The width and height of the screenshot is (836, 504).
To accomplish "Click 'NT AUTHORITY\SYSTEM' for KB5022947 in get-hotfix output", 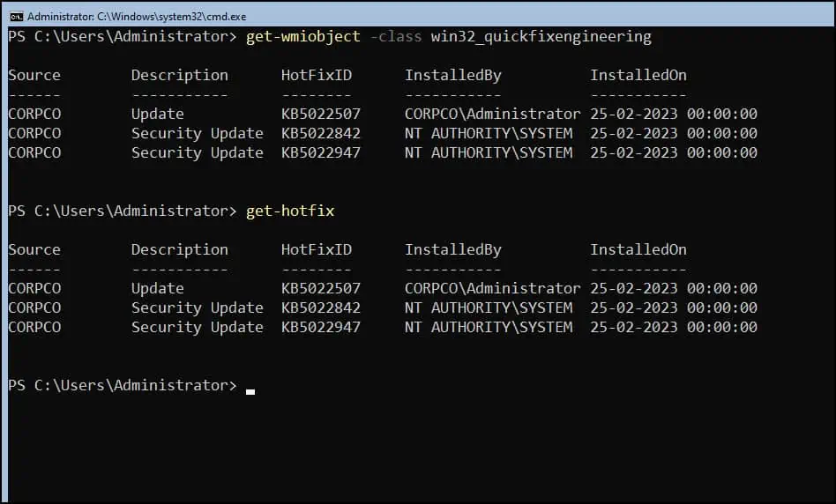I will (489, 328).
